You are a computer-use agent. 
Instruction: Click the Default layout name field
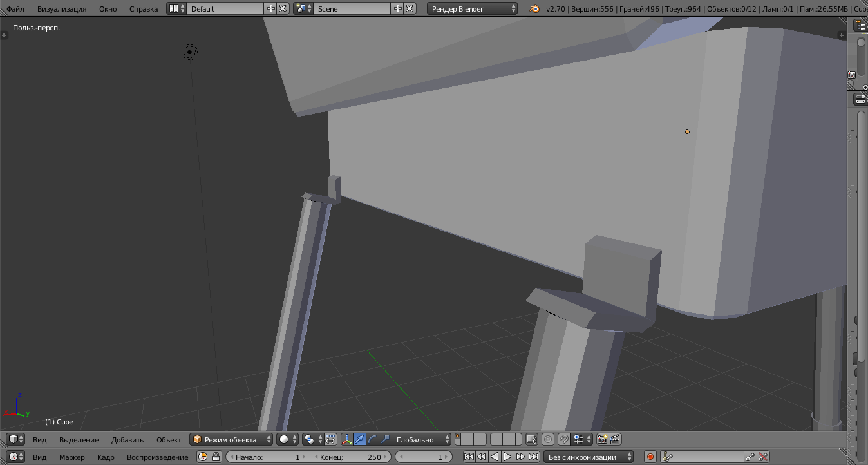[225, 8]
